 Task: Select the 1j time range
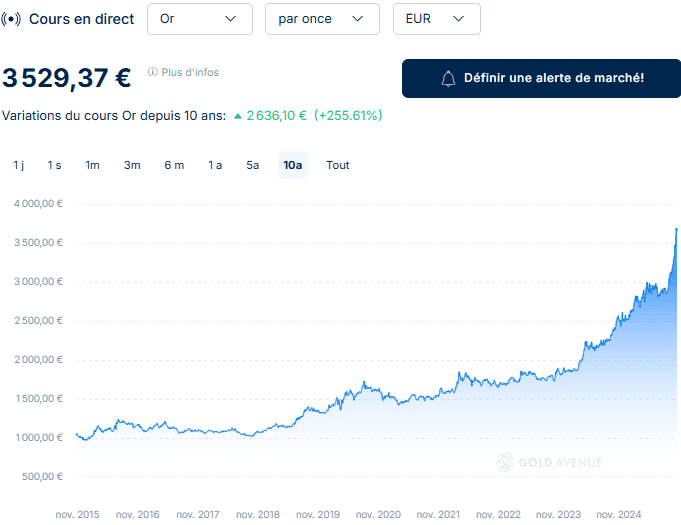[x=18, y=165]
